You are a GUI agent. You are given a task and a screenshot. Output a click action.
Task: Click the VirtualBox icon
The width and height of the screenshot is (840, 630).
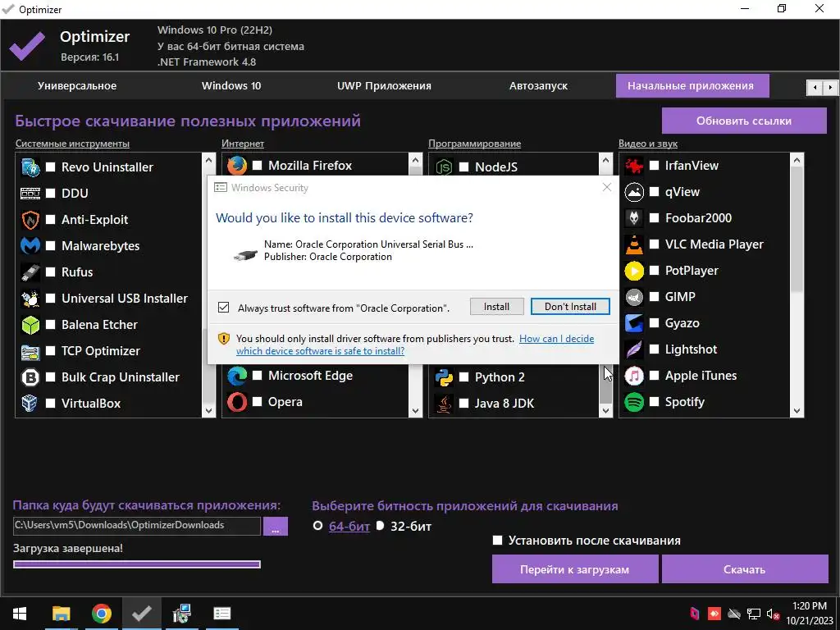coord(30,404)
